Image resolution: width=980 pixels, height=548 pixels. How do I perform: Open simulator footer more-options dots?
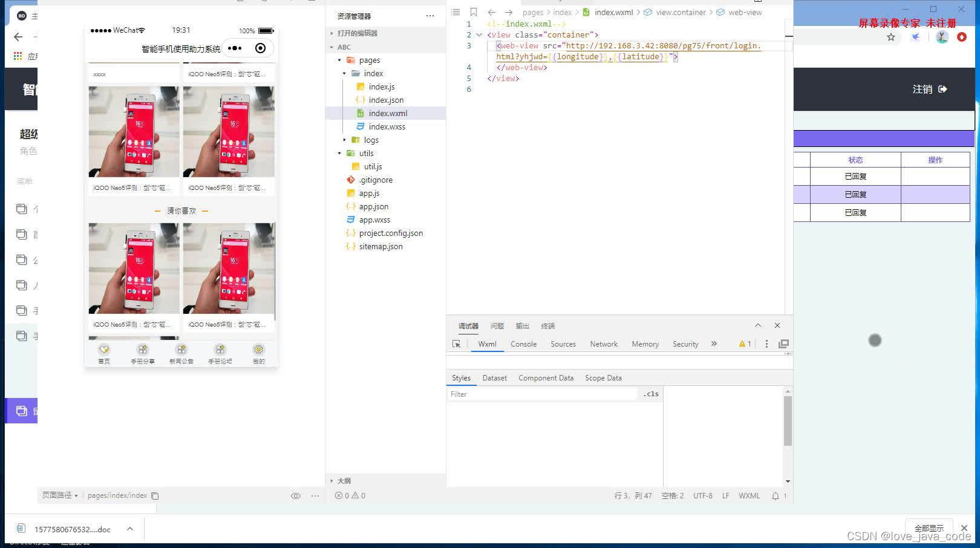[315, 496]
